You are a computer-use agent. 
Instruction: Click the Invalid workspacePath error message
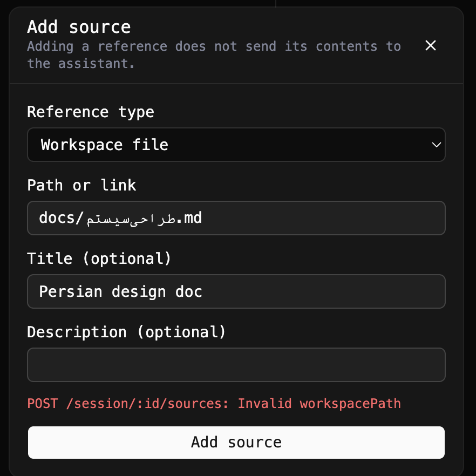[x=214, y=404]
